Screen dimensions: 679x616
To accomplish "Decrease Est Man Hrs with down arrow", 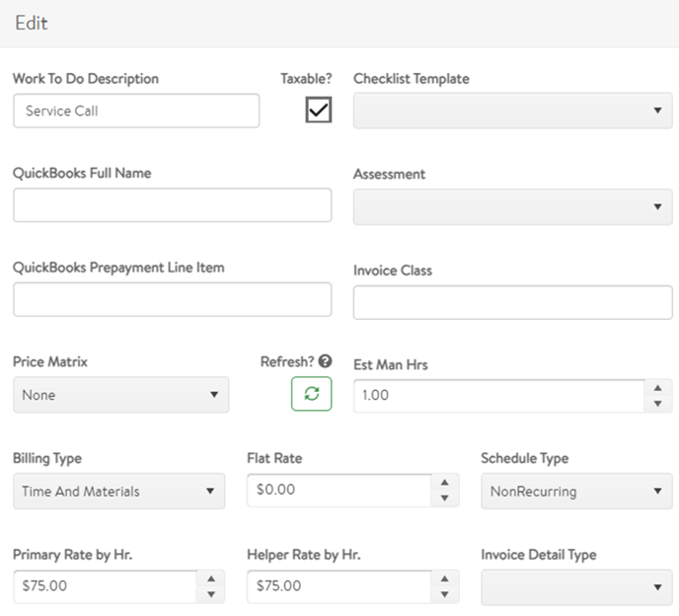I will pyautogui.click(x=658, y=404).
